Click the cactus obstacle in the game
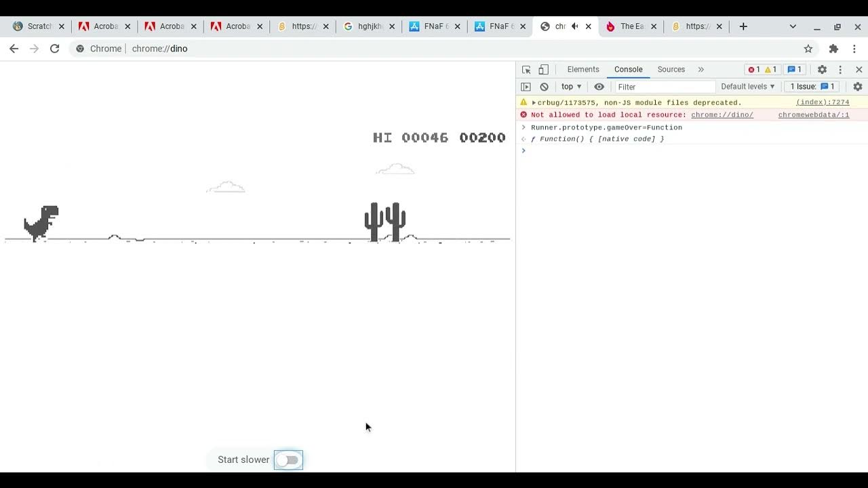 click(x=385, y=222)
